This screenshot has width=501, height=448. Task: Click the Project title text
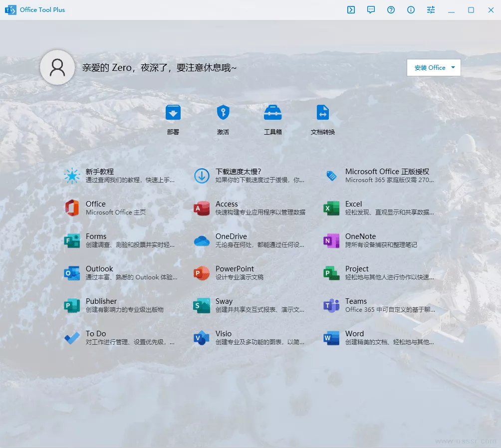tap(357, 269)
